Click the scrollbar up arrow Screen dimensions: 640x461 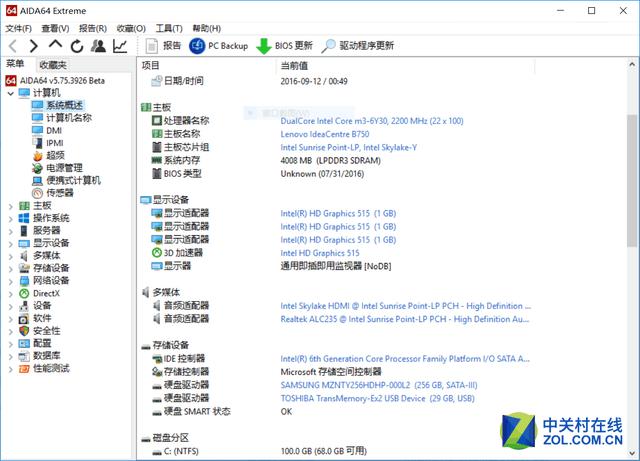(x=632, y=64)
